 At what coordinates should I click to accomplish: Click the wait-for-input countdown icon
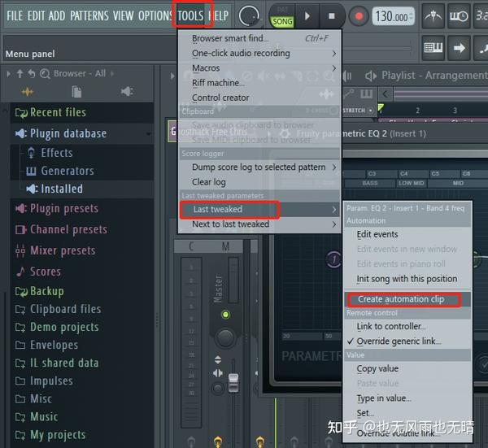click(459, 16)
